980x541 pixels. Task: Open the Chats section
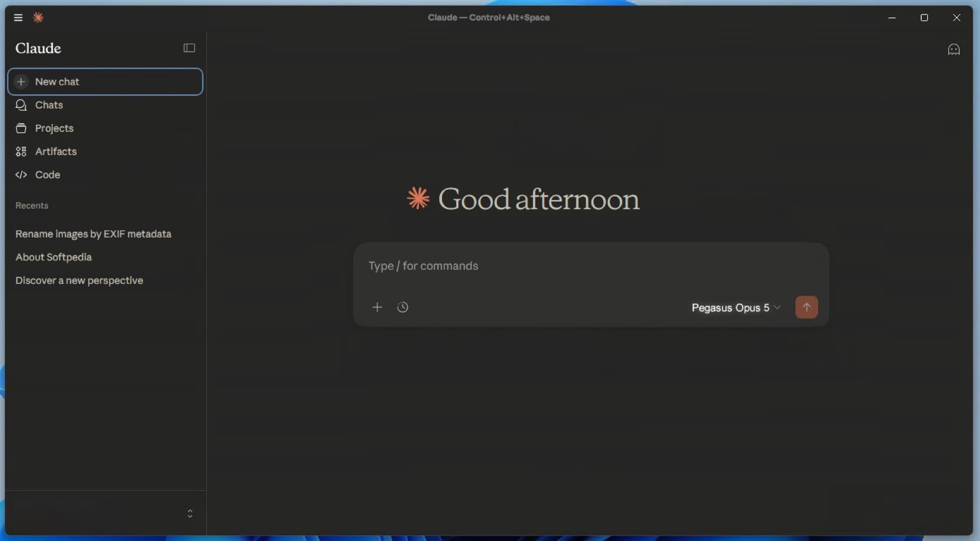(105, 105)
